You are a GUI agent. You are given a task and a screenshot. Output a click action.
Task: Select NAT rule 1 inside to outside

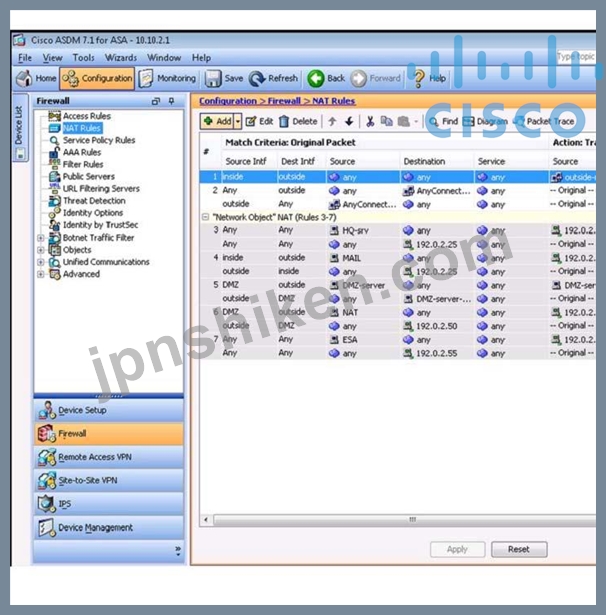click(x=398, y=177)
